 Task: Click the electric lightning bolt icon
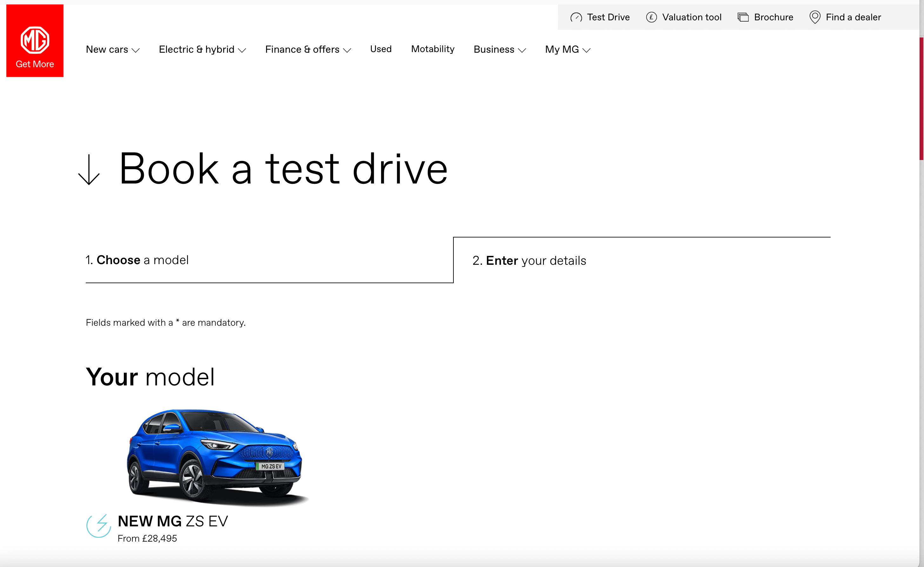click(99, 526)
